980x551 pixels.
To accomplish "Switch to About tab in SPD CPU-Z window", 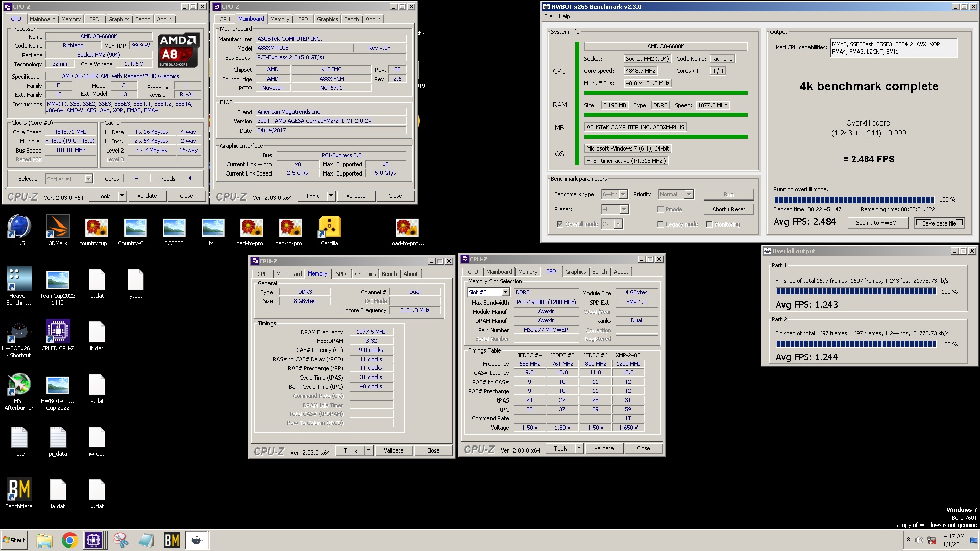I will click(x=621, y=272).
